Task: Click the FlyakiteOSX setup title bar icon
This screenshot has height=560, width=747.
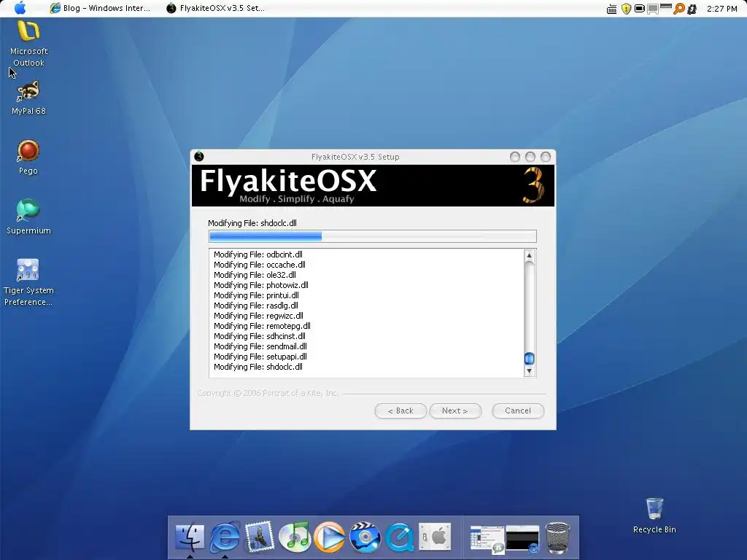Action: [199, 156]
